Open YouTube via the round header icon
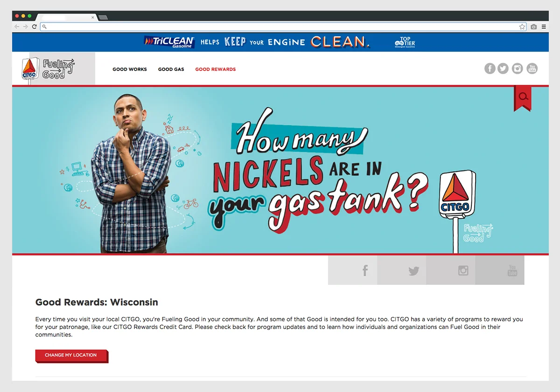560x392 pixels. pyautogui.click(x=532, y=69)
